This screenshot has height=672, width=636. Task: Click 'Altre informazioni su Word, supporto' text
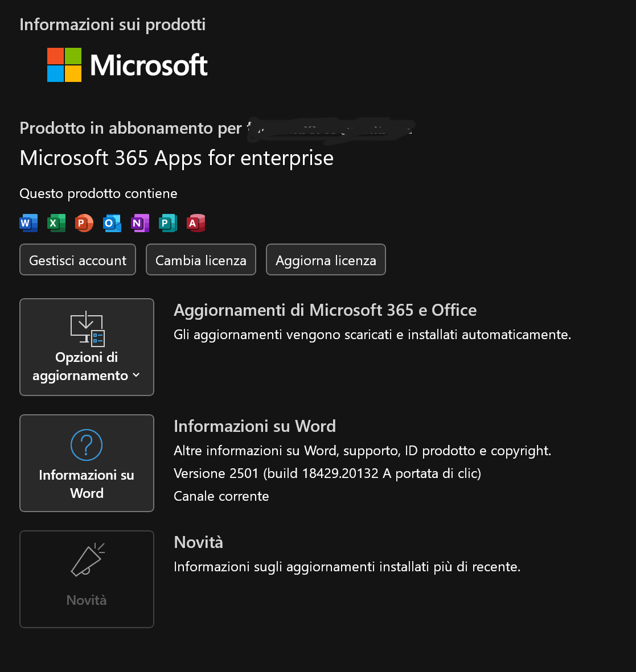click(362, 451)
